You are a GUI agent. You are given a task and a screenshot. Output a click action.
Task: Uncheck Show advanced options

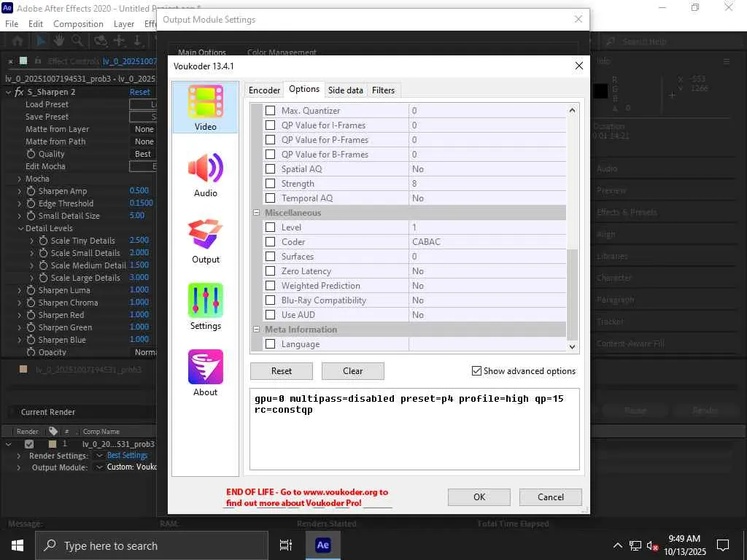click(476, 370)
